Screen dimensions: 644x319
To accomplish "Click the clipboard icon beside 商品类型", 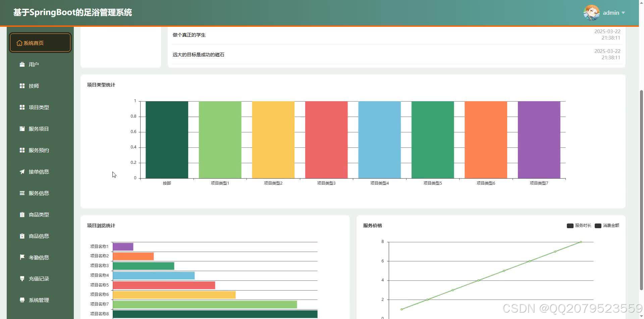I will [22, 214].
